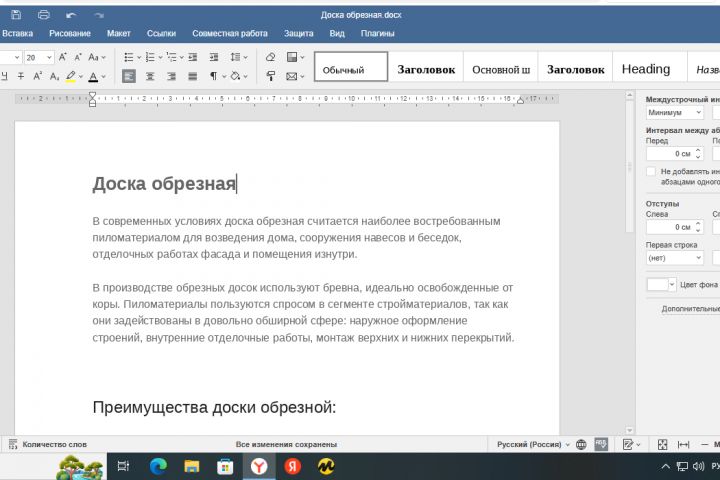Open the 'Количество слов' word count
Screen dimensions: 720x480
[48, 445]
